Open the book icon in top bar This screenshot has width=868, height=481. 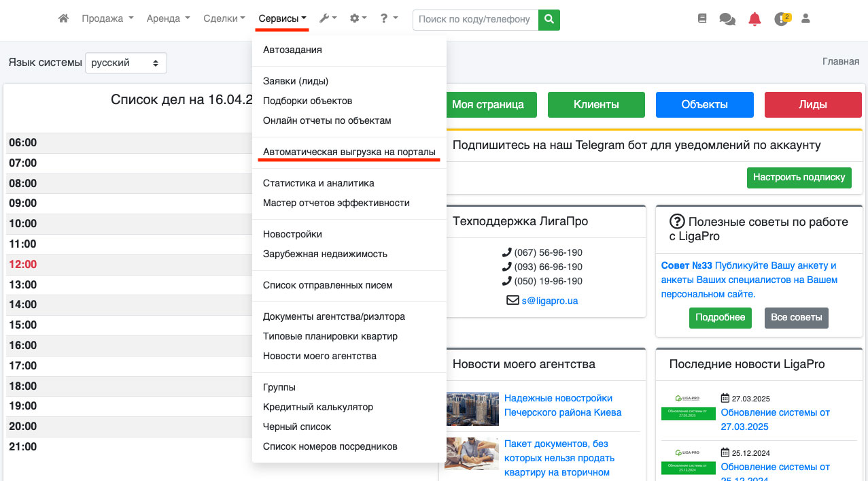702,19
